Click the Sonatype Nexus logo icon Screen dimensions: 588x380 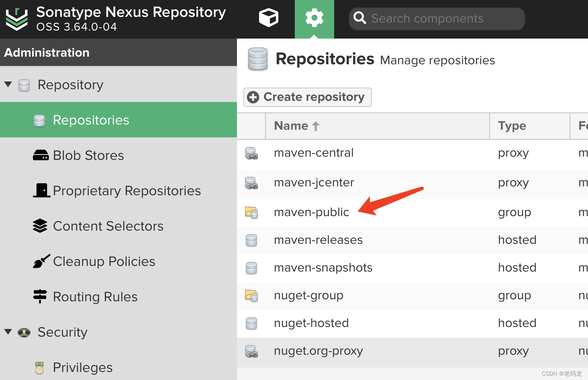17,18
